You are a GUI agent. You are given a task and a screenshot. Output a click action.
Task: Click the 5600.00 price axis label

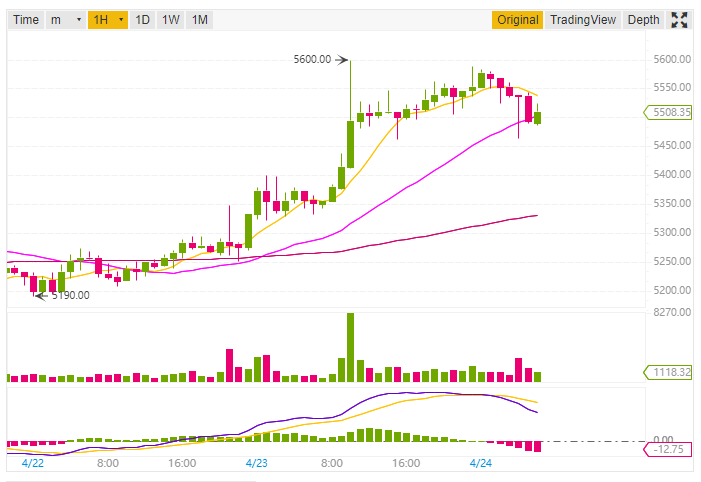click(672, 59)
